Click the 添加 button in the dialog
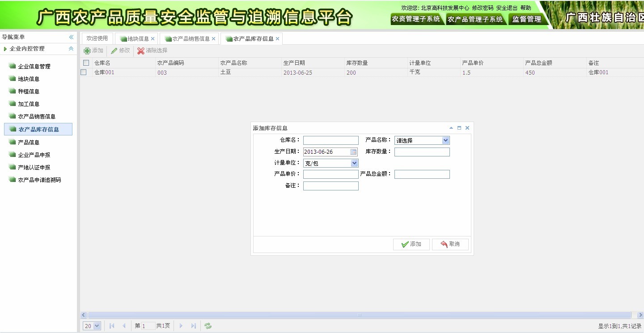 (411, 244)
